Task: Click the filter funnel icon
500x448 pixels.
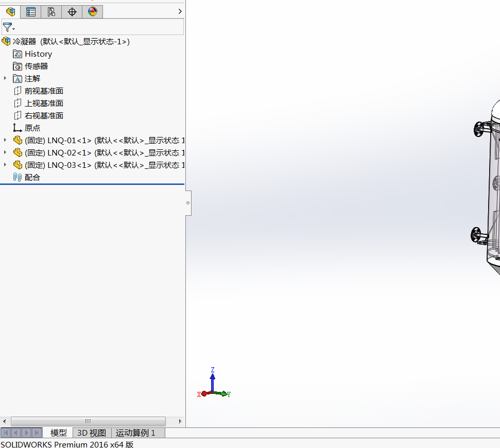Action: [8, 27]
